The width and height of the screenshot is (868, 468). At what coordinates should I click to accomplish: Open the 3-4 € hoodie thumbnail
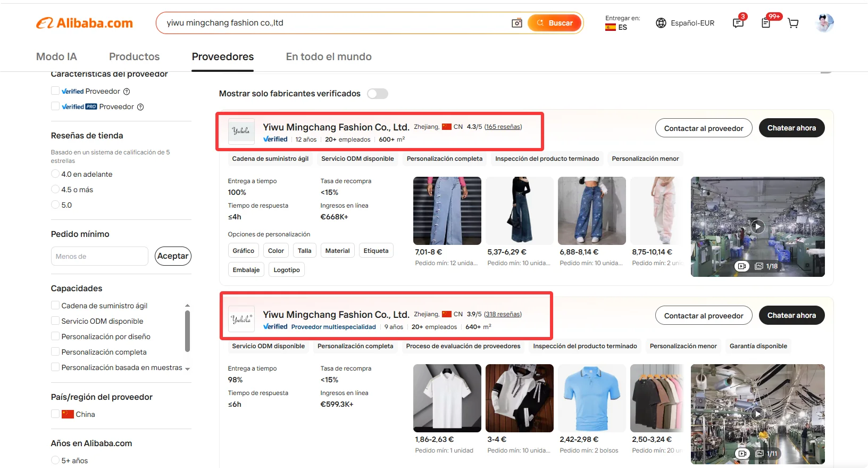click(520, 398)
